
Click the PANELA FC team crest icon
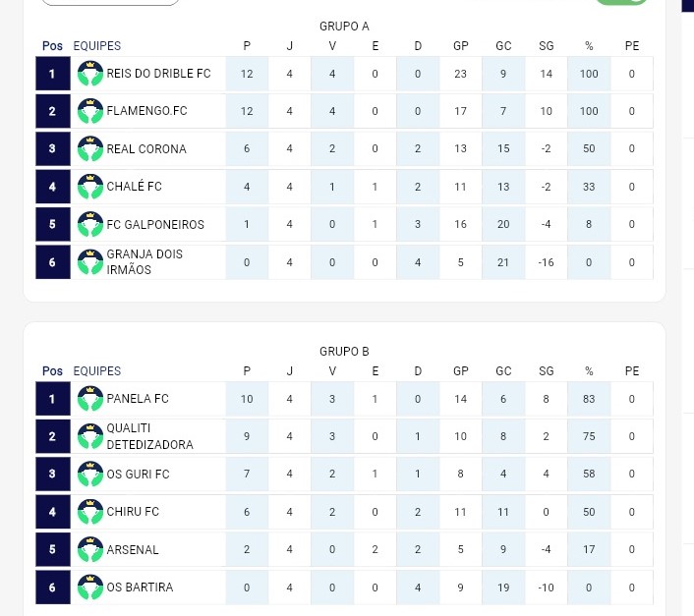90,399
